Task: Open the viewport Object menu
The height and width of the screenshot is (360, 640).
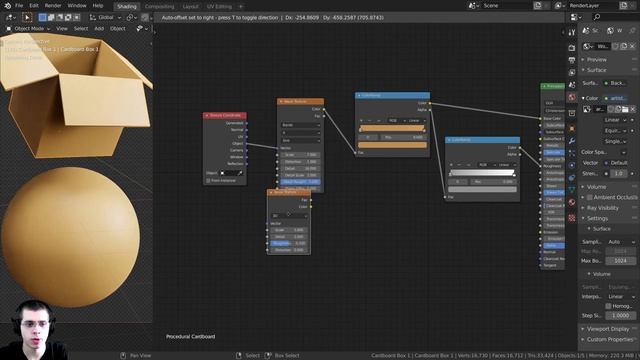Action: pos(118,29)
